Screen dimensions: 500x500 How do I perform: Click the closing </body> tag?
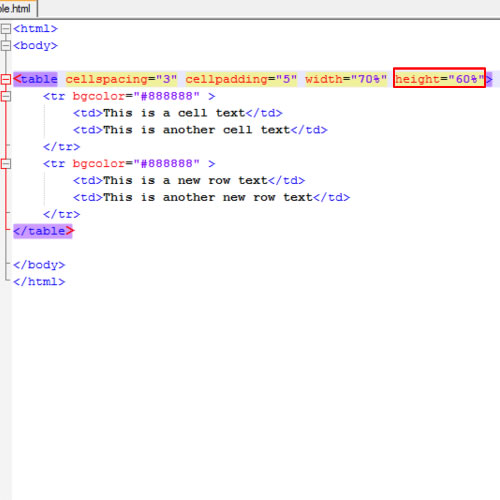[39, 265]
